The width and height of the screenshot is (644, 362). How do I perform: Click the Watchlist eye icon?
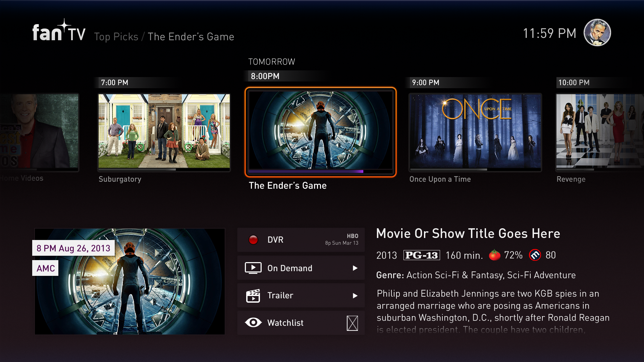tap(253, 322)
